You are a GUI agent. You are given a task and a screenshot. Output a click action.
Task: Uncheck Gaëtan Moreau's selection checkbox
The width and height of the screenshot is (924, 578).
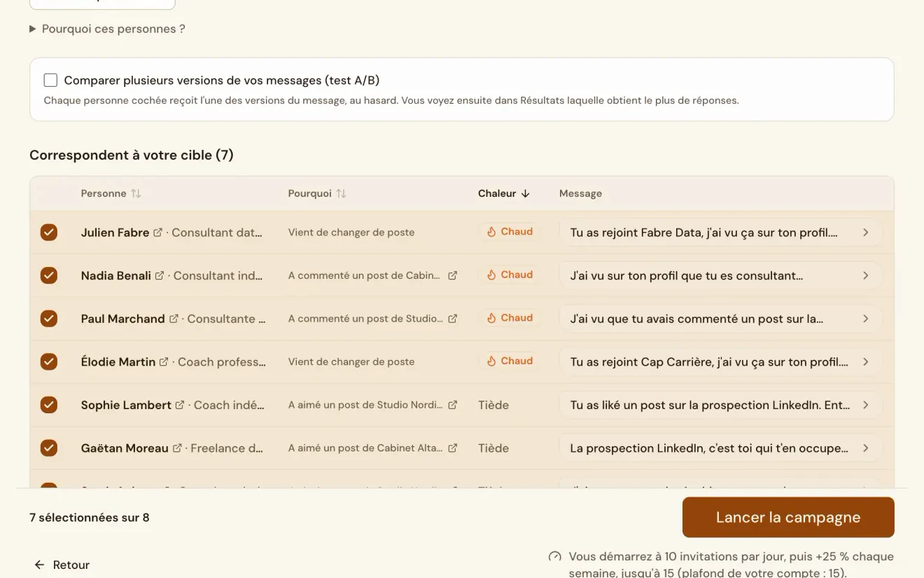click(49, 448)
